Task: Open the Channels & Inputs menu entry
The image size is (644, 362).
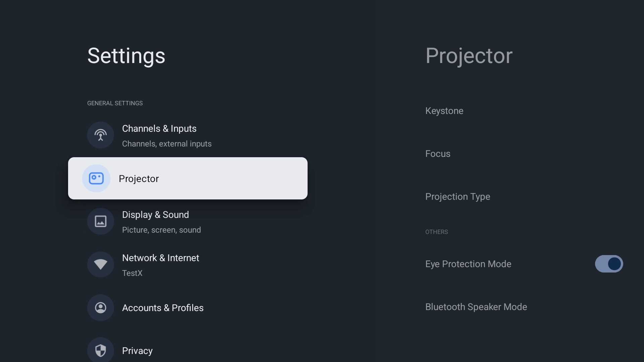Action: [188, 135]
